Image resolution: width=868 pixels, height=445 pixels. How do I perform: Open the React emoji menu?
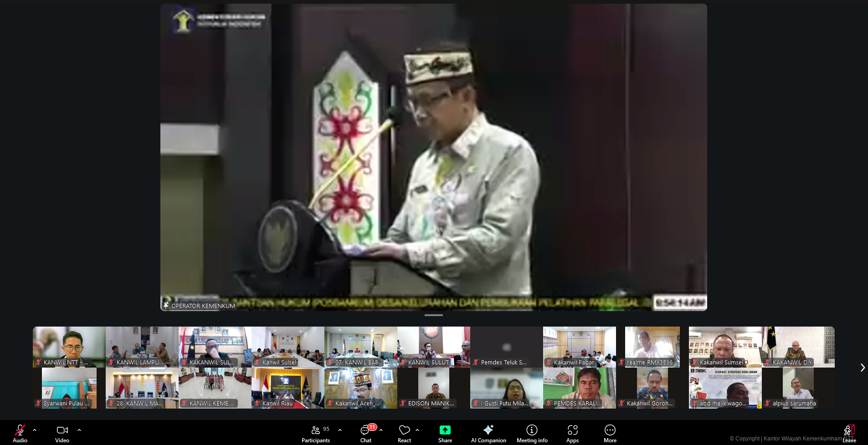click(404, 433)
